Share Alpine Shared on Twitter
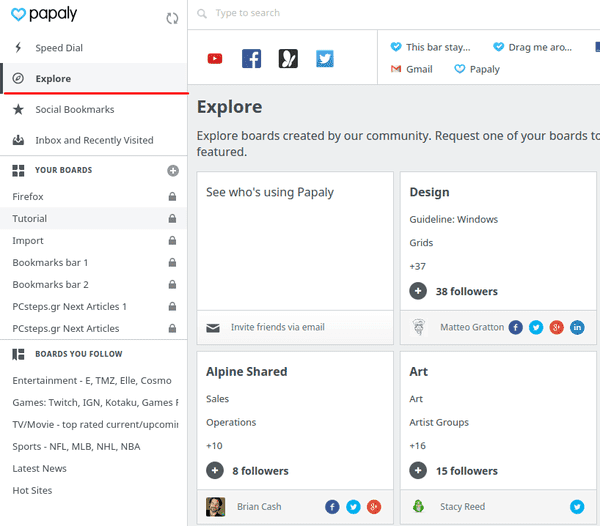 (x=353, y=507)
